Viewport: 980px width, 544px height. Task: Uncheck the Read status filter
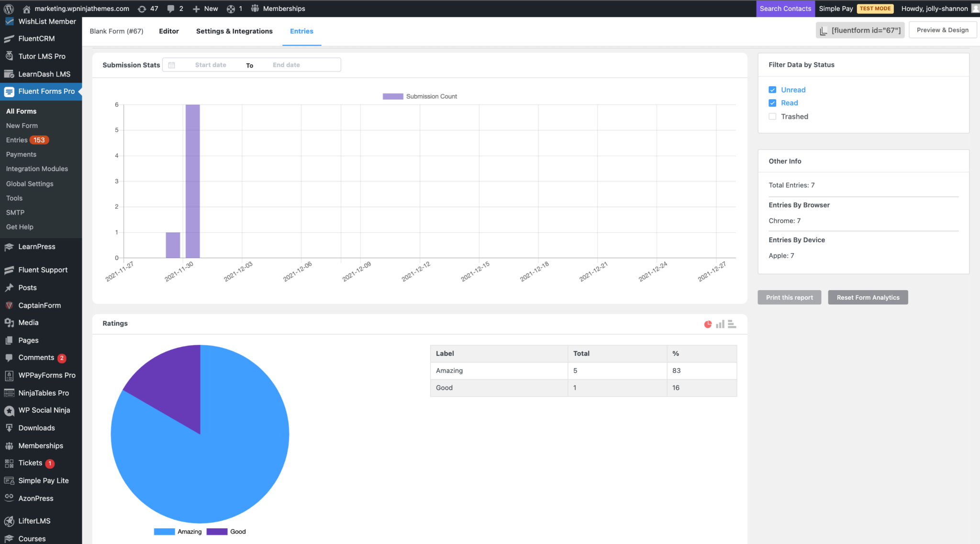click(x=772, y=102)
